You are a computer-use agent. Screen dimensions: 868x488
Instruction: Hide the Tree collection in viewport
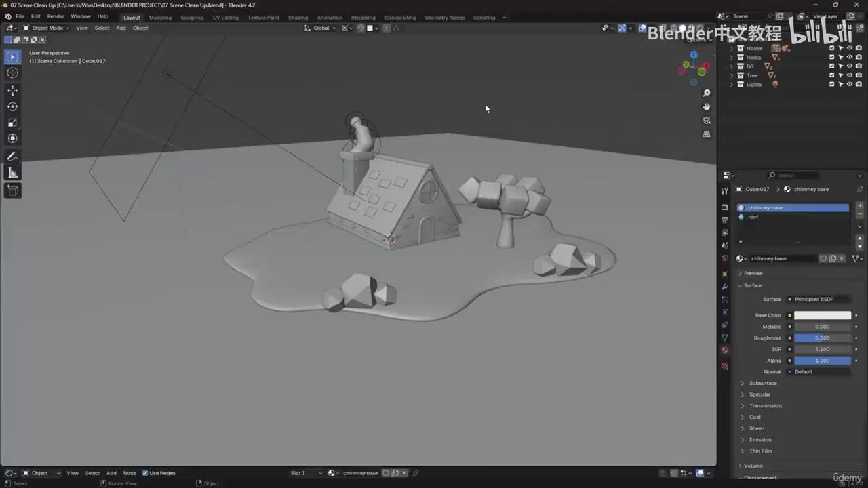(x=850, y=75)
